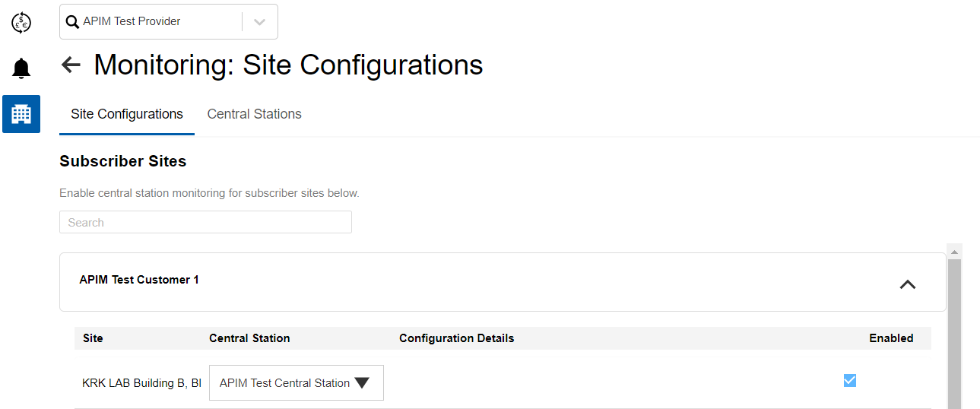980x409 pixels.
Task: Click the vertical scrollbar thumb
Action: (x=954, y=334)
